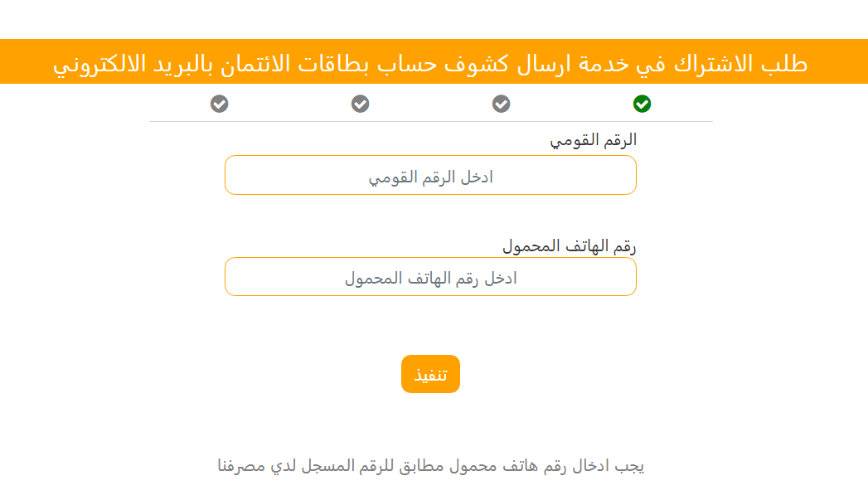Image resolution: width=868 pixels, height=500 pixels.
Task: Click the gray checkmark beside the green one
Action: tap(501, 104)
